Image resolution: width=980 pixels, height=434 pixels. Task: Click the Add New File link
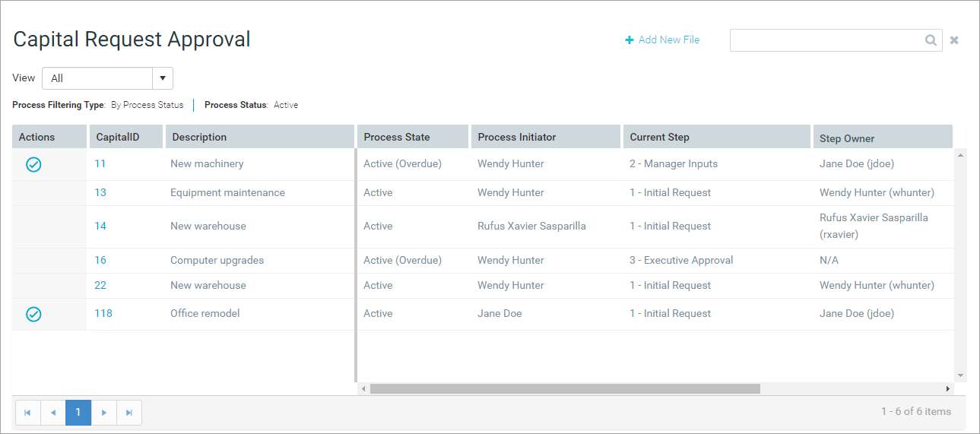coord(662,40)
